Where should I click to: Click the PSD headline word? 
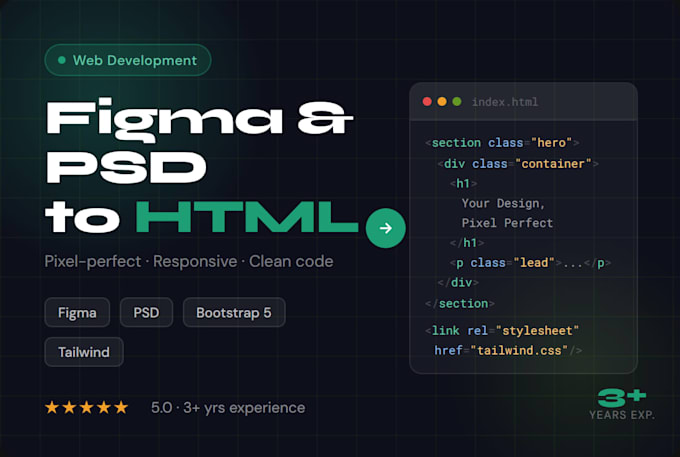tap(126, 168)
